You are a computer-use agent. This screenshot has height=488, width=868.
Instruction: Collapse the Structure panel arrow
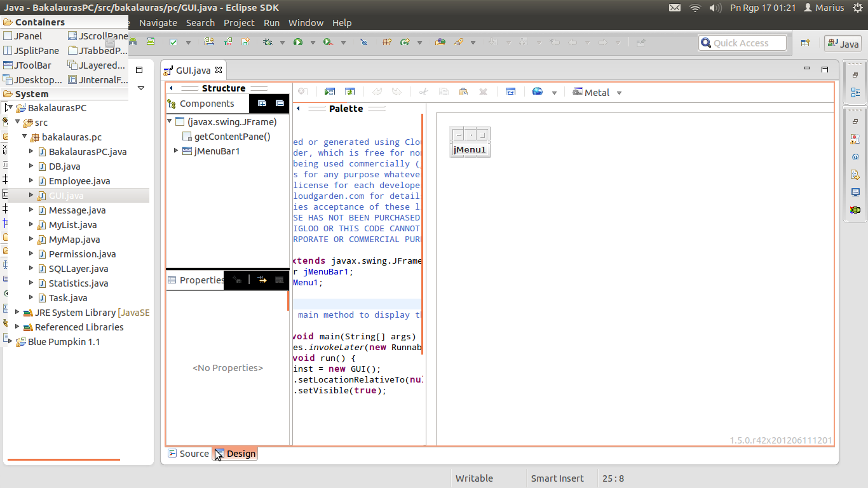click(x=171, y=88)
